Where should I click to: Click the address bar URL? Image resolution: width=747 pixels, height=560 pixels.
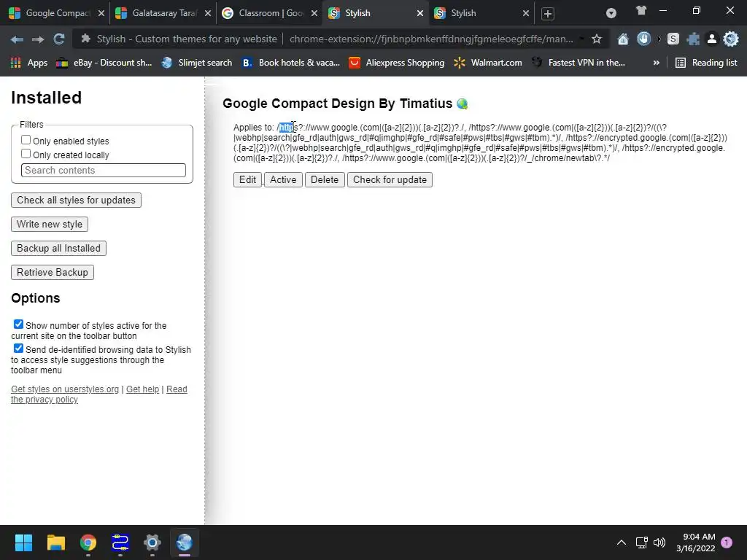coord(431,39)
